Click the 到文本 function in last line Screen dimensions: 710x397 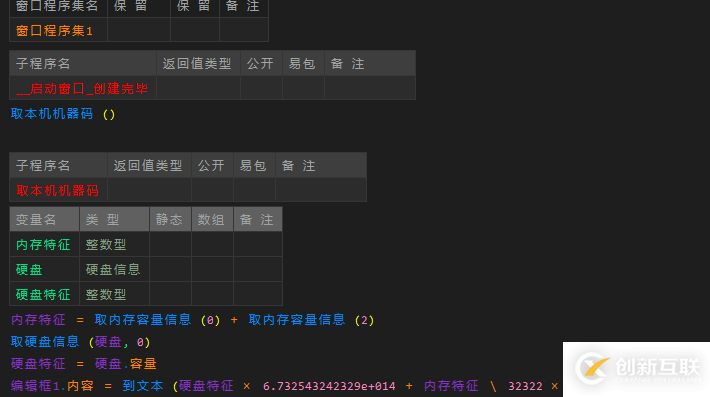point(143,386)
